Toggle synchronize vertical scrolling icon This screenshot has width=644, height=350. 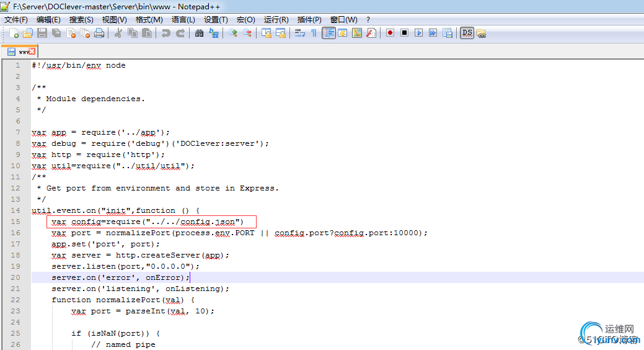click(267, 34)
